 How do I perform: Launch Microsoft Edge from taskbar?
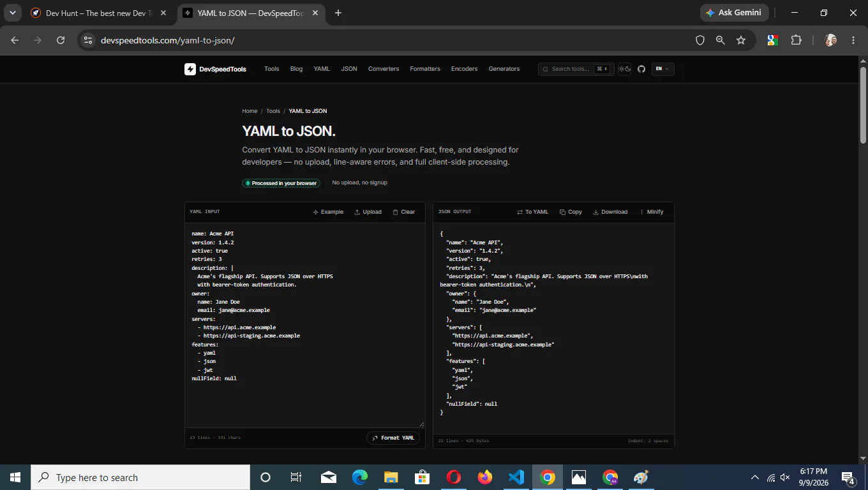pos(360,477)
